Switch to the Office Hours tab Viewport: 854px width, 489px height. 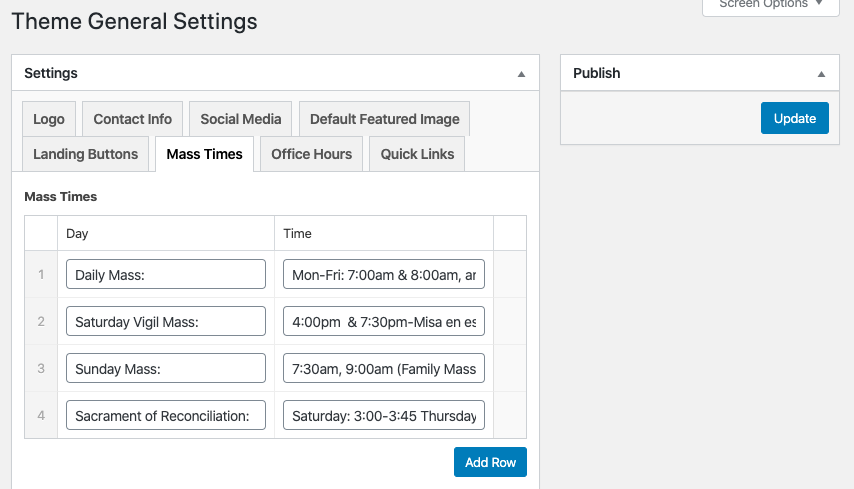click(312, 154)
